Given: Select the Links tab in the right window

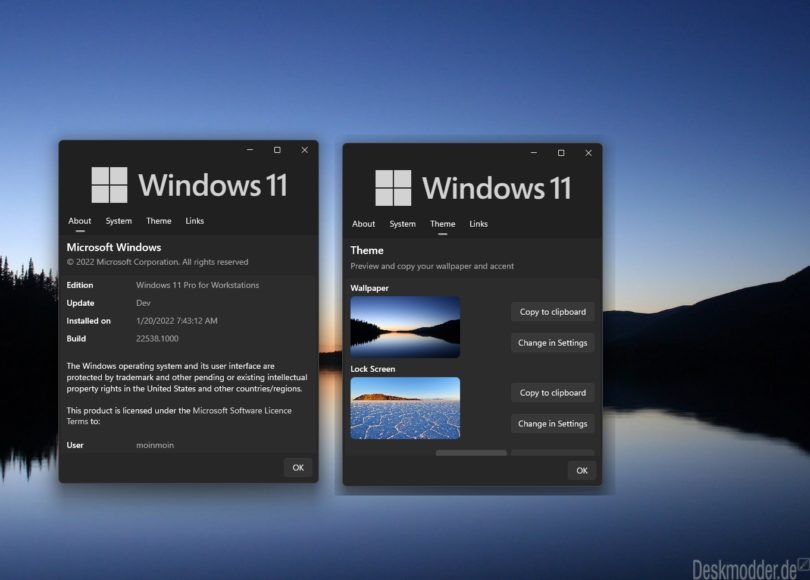Looking at the screenshot, I should click(x=478, y=224).
